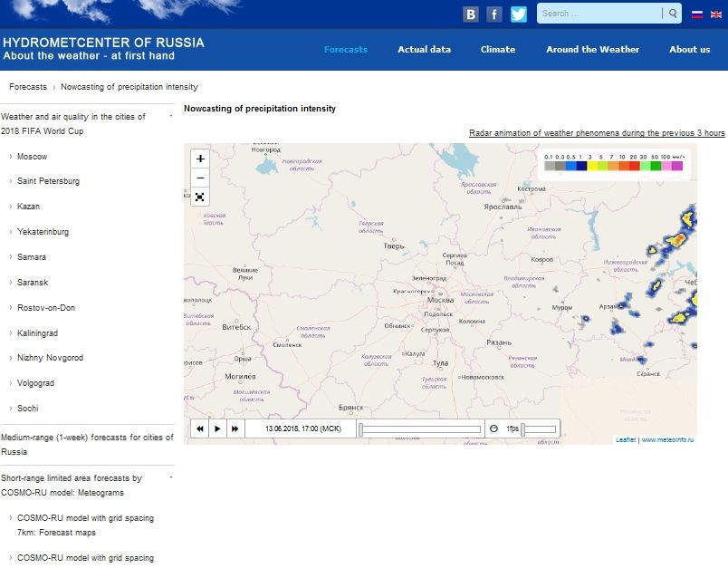Click the Тула label on the map
This screenshot has width=728, height=568.
tap(441, 362)
